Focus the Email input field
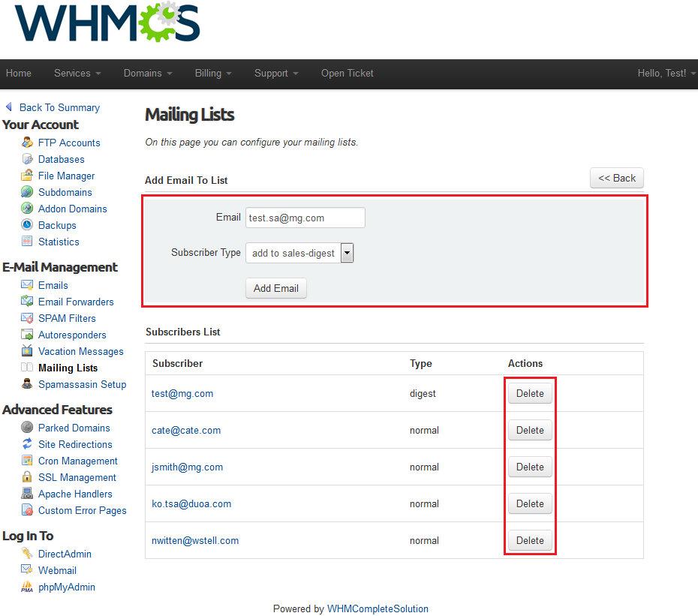The image size is (698, 616). point(305,218)
